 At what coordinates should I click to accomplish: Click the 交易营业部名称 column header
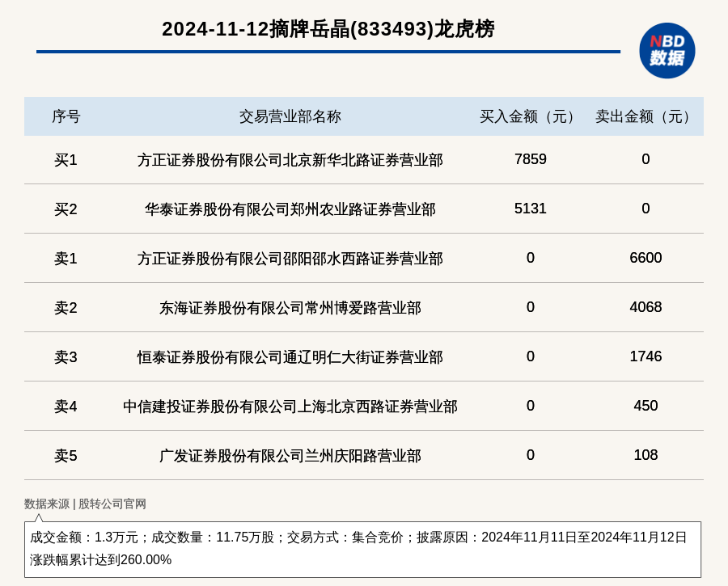(x=290, y=116)
